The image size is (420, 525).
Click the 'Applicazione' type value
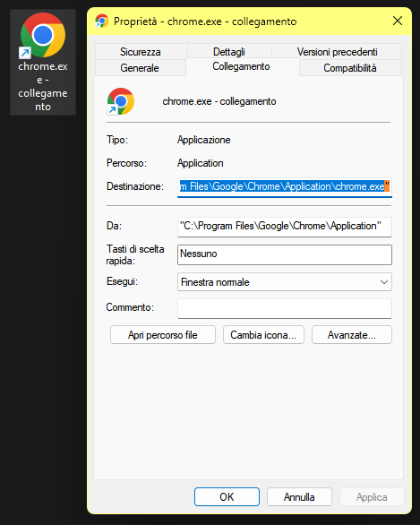click(204, 140)
